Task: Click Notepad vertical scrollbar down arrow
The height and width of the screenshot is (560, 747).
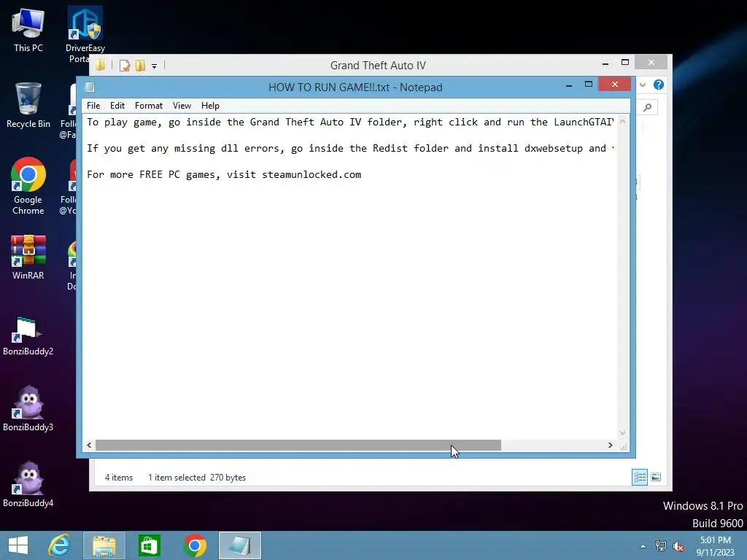Action: tap(622, 433)
